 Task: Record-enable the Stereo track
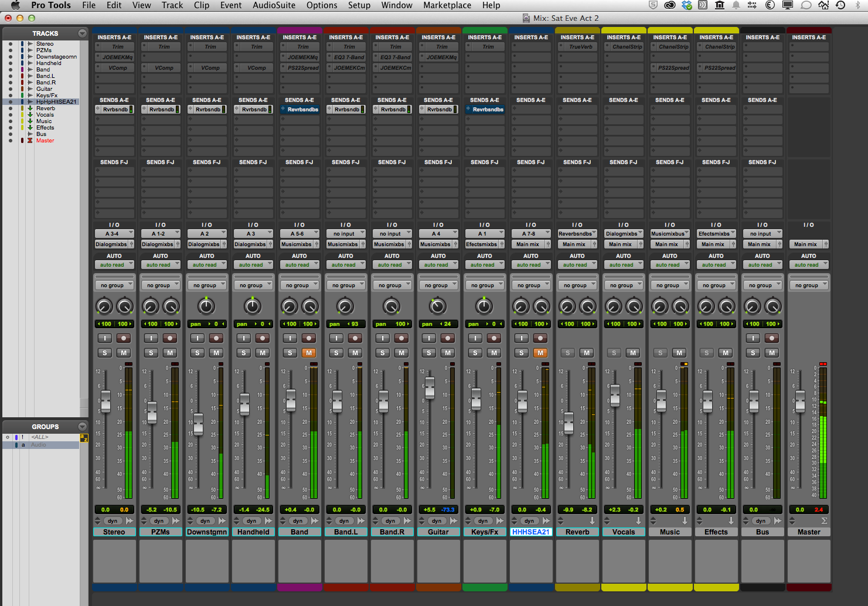tap(123, 338)
